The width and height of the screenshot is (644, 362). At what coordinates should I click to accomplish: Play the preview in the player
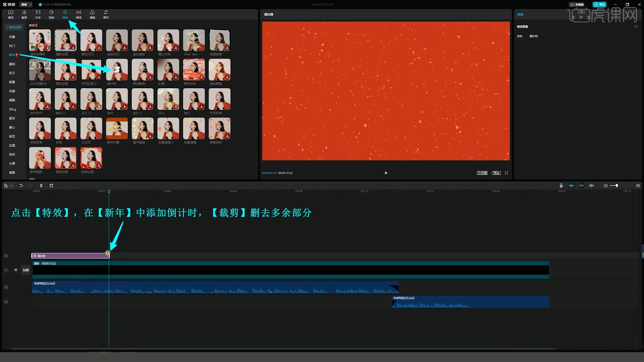click(386, 173)
